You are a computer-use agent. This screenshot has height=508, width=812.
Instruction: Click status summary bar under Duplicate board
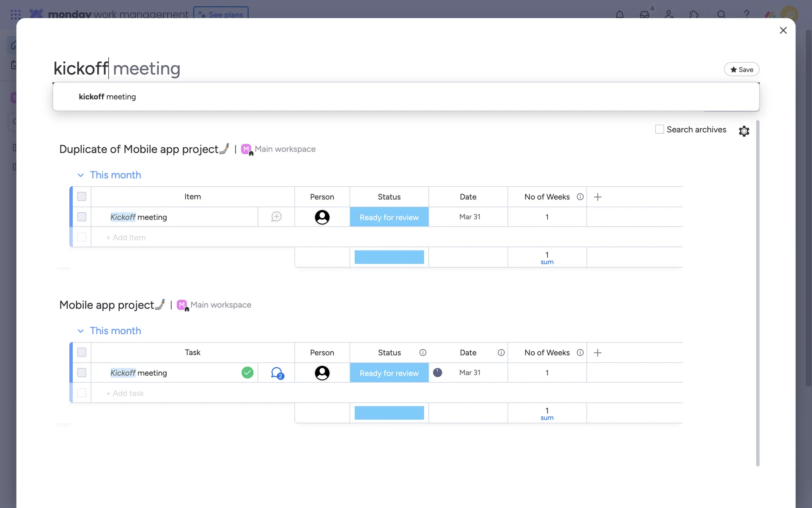(389, 257)
